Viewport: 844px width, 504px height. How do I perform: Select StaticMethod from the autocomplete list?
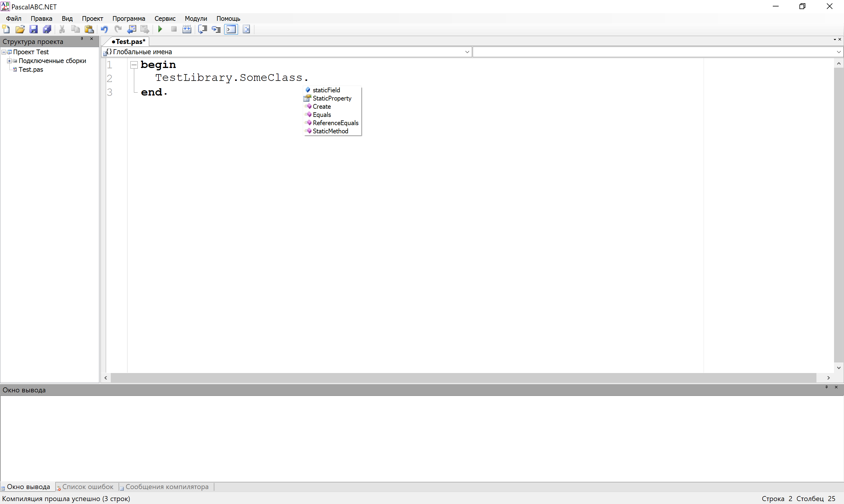(330, 131)
